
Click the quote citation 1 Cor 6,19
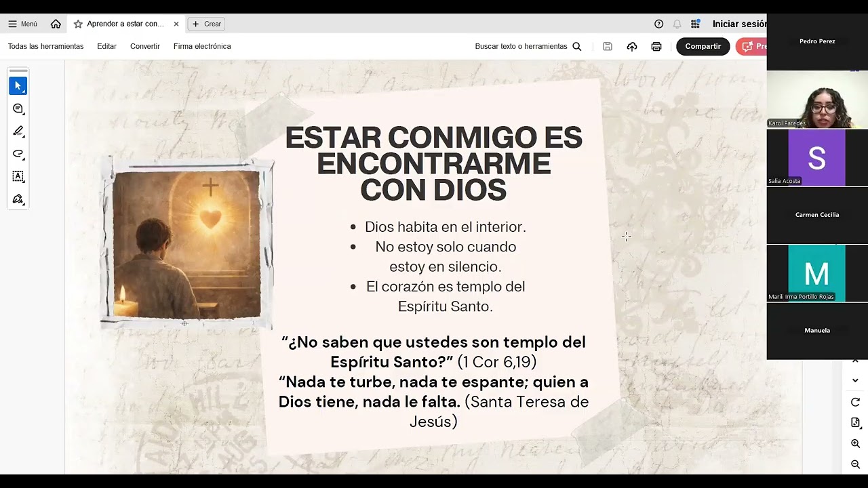(497, 362)
